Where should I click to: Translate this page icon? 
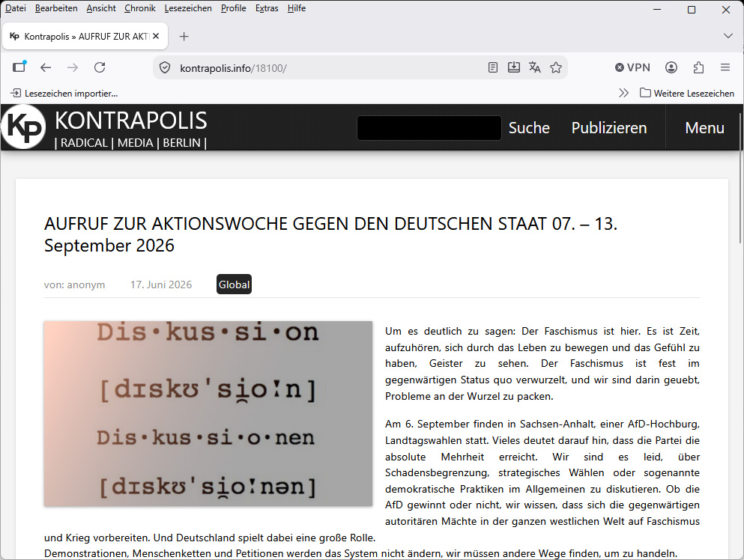[535, 68]
